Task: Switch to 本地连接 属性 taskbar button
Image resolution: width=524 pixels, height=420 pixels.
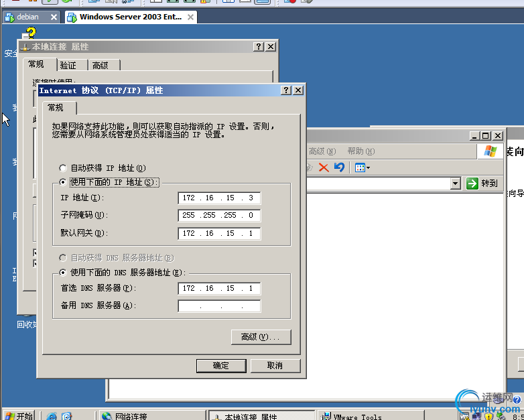Action: (262, 416)
